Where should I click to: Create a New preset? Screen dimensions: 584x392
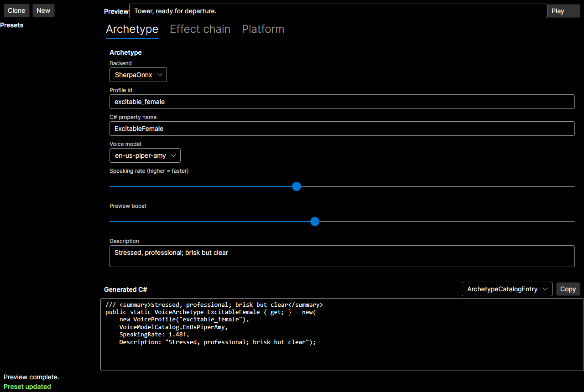pos(43,10)
